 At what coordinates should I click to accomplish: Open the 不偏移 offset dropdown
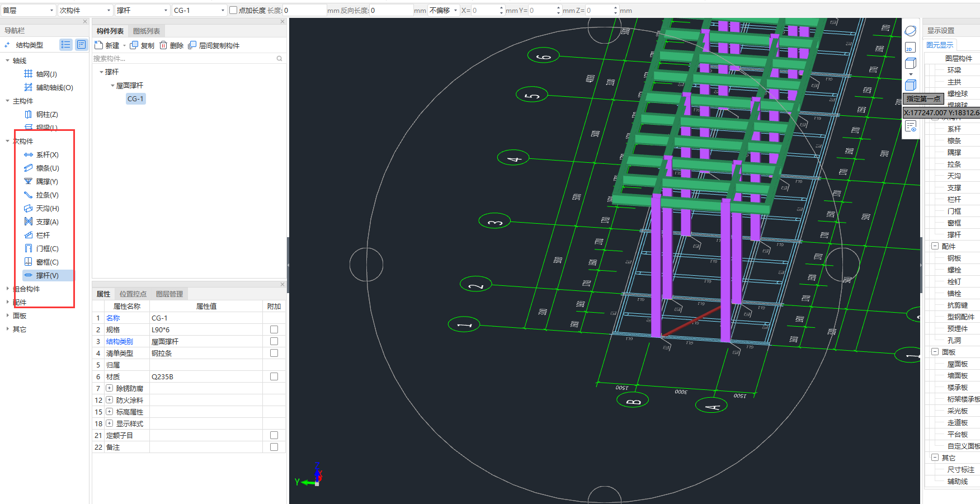click(444, 10)
